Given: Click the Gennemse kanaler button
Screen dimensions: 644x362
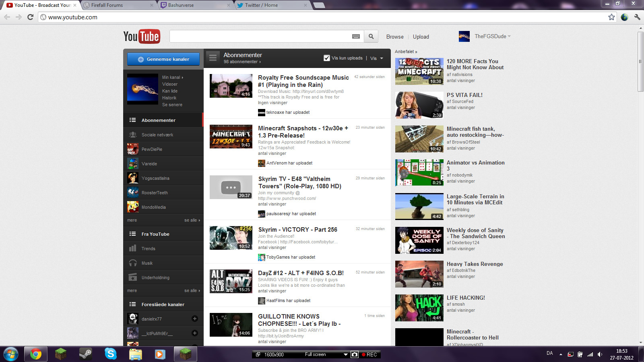Looking at the screenshot, I should click(163, 59).
